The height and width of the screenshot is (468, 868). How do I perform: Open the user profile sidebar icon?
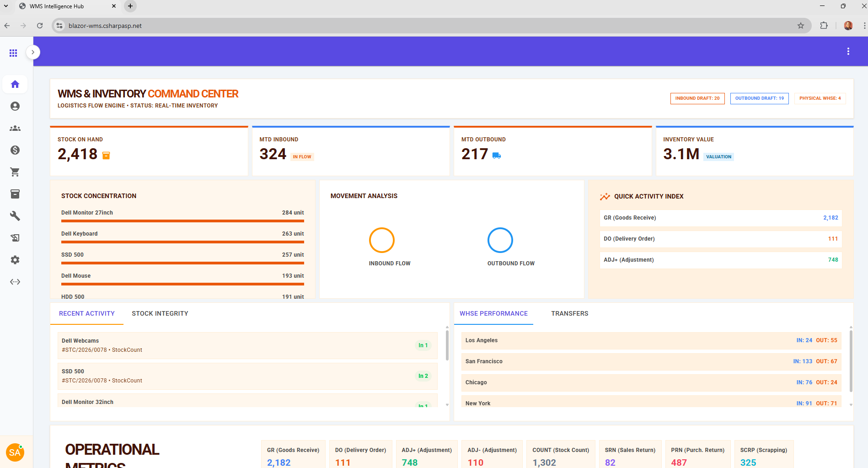(15, 106)
